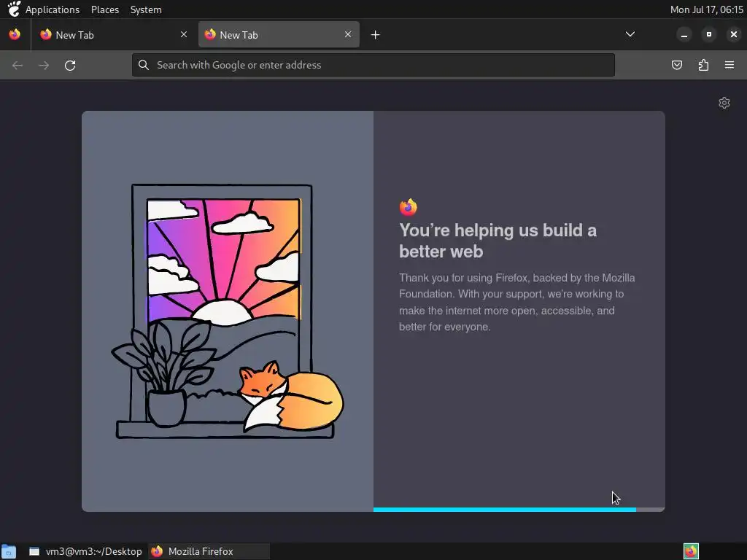Go back one page
Viewport: 747px width, 560px height.
pyautogui.click(x=18, y=65)
